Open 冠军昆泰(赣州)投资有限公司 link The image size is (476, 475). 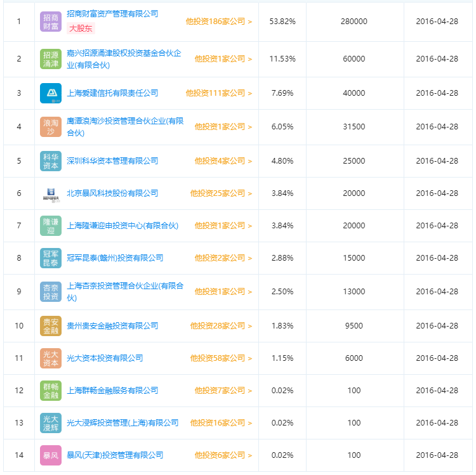(x=115, y=258)
